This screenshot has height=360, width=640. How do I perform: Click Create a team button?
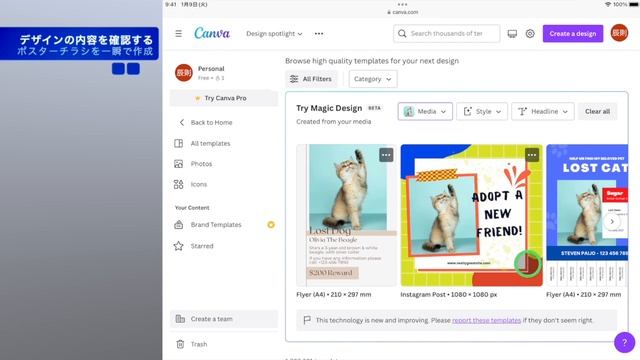224,319
